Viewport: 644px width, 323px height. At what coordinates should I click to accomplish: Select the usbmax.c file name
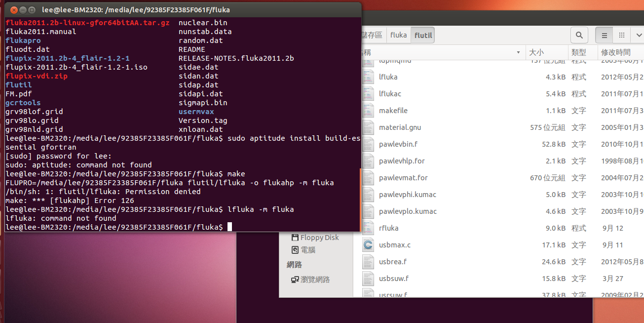[395, 245]
